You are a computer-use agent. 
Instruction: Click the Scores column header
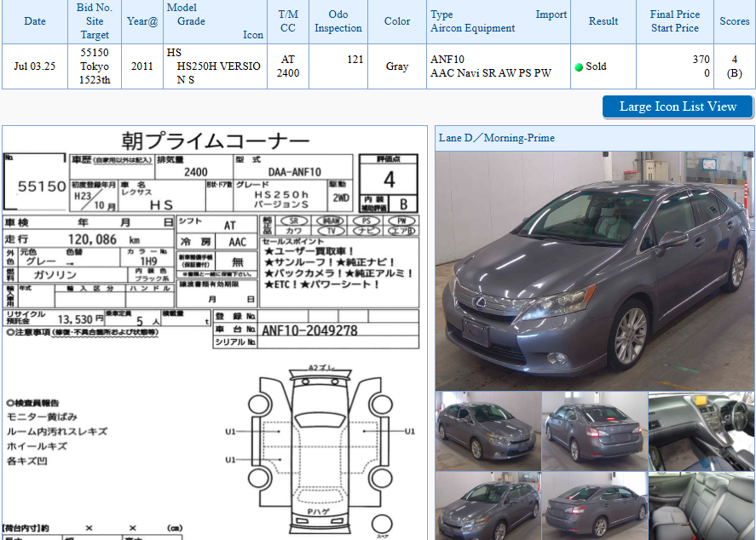click(735, 21)
